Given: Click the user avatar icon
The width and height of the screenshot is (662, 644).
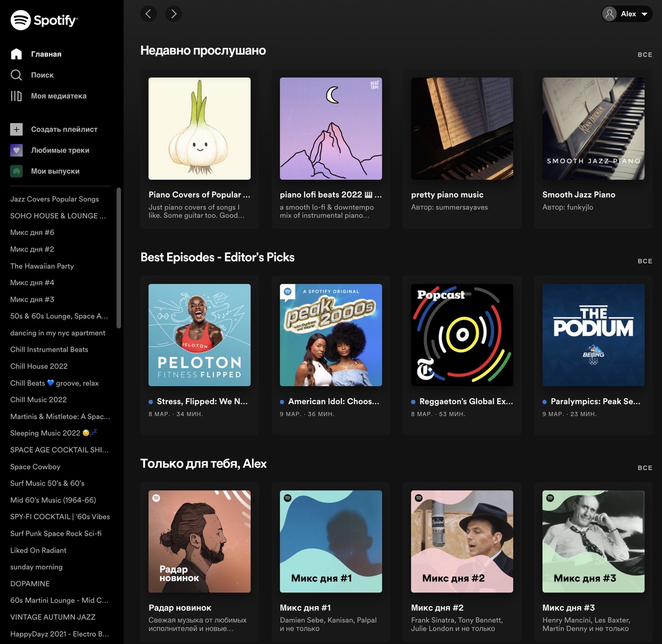Looking at the screenshot, I should coord(610,14).
